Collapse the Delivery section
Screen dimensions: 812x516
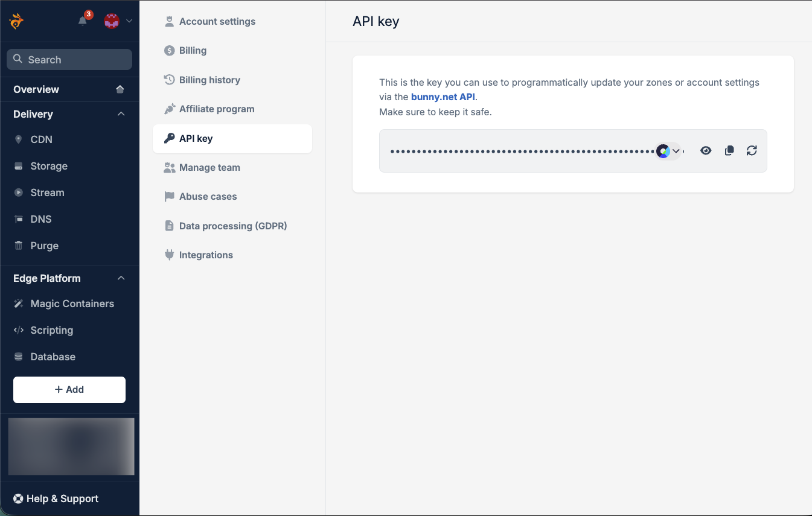121,114
